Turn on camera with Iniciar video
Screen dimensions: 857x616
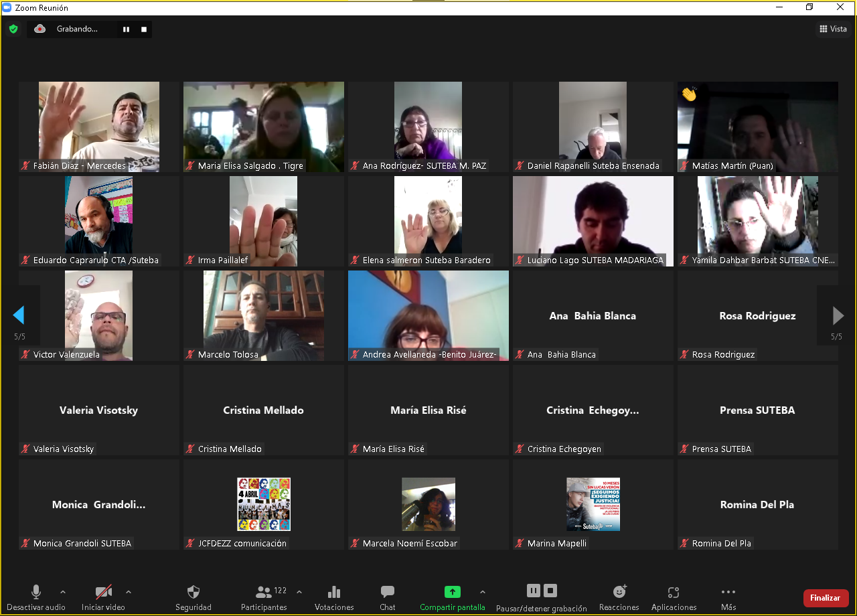coord(103,593)
